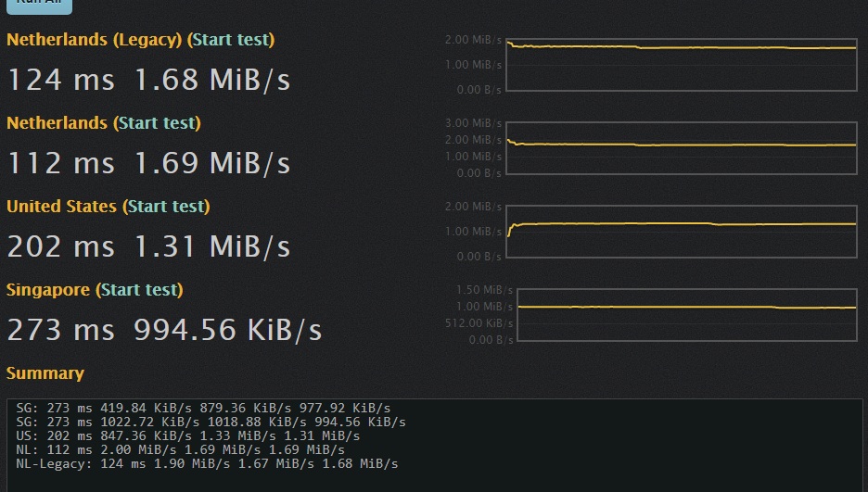Click the first SG line in summary
The image size is (868, 492).
pos(203,408)
